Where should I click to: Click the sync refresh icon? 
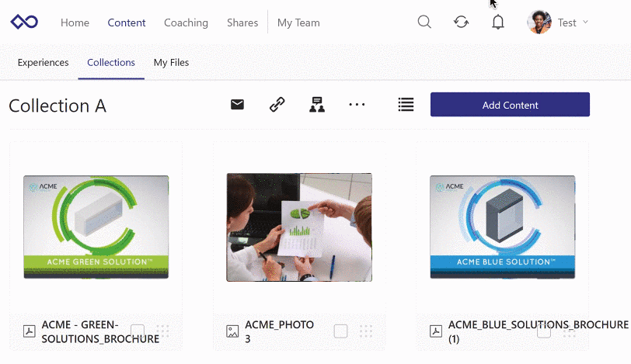coord(461,22)
